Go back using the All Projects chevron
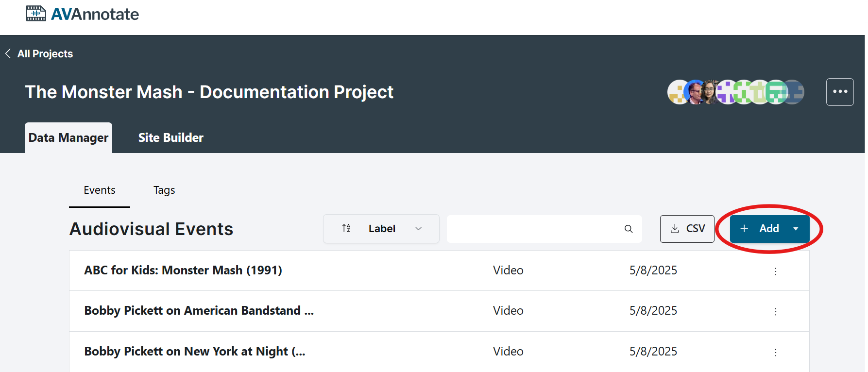Screen dimensions: 868x372 pyautogui.click(x=8, y=53)
